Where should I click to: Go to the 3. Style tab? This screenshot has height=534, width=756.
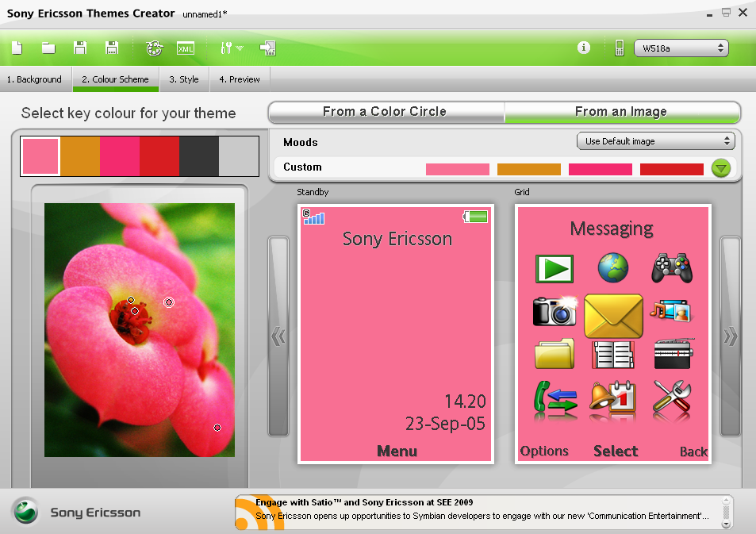(x=184, y=79)
